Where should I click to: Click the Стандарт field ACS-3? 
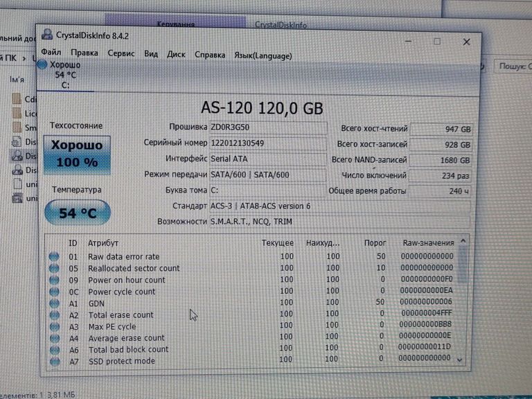tap(340, 206)
